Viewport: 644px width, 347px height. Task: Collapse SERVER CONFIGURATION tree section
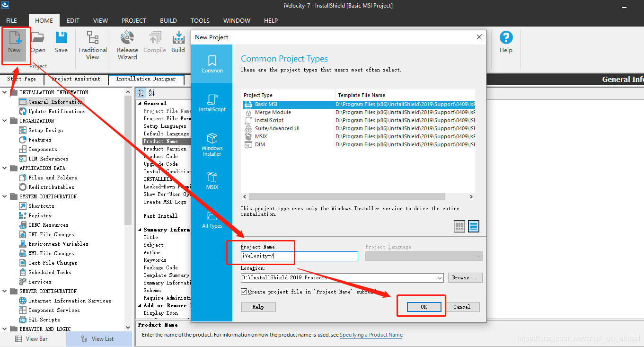[x=4, y=291]
